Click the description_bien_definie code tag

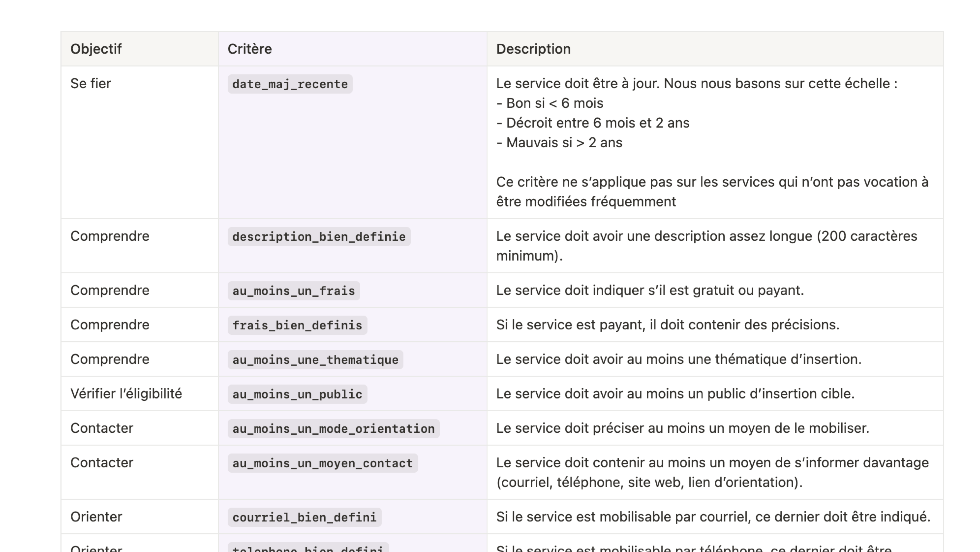point(319,236)
